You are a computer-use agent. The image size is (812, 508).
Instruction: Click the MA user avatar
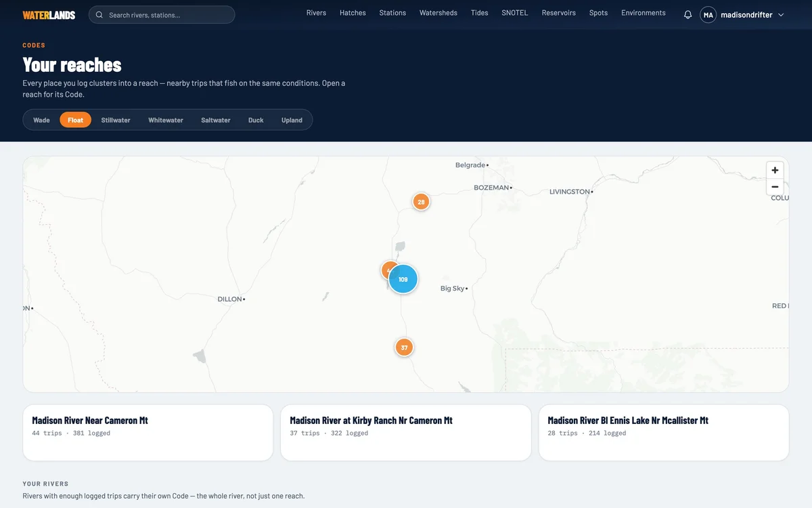pyautogui.click(x=708, y=15)
